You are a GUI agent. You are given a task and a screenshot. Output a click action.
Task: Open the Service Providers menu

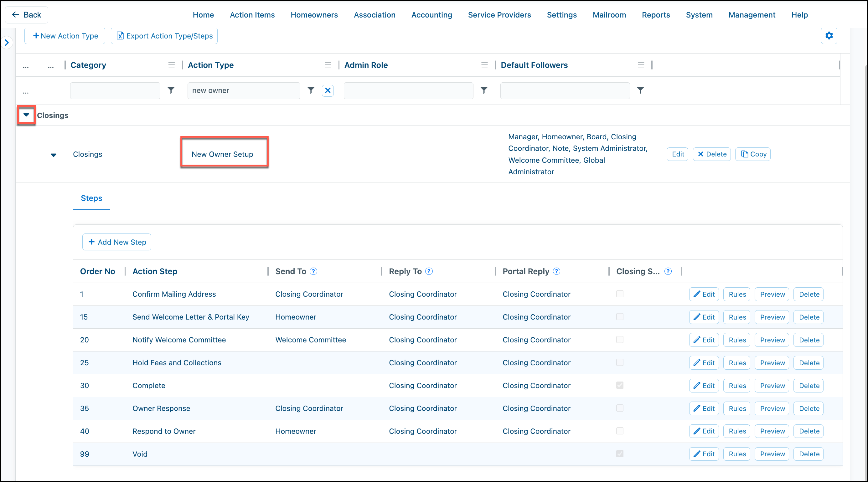(499, 15)
